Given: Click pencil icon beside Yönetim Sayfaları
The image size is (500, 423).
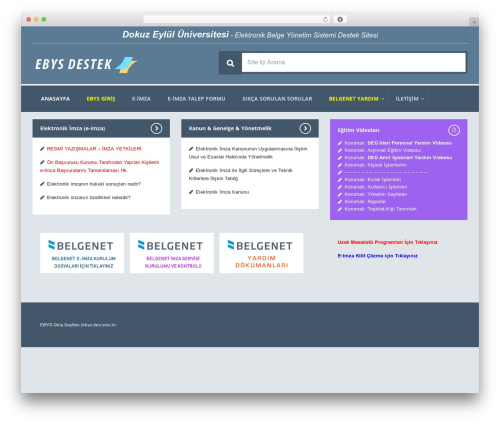Looking at the screenshot, I should (340, 194).
